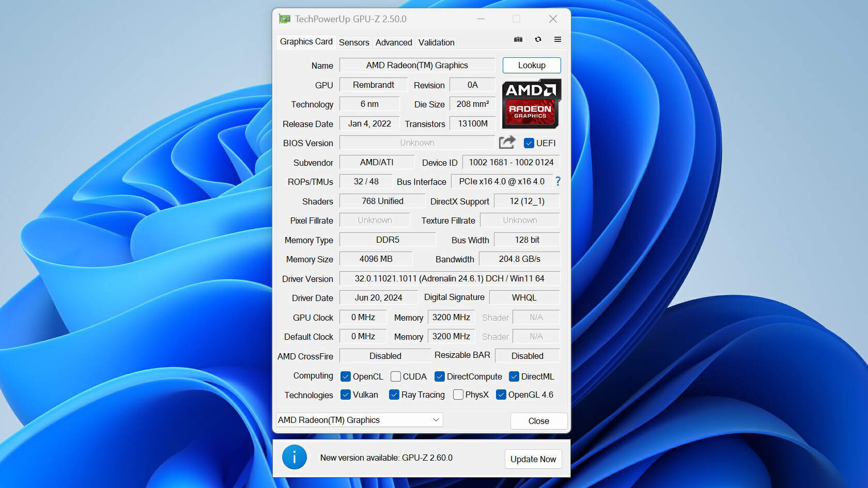The width and height of the screenshot is (868, 488).
Task: Click the Bus Width value 128 bit
Action: 527,240
